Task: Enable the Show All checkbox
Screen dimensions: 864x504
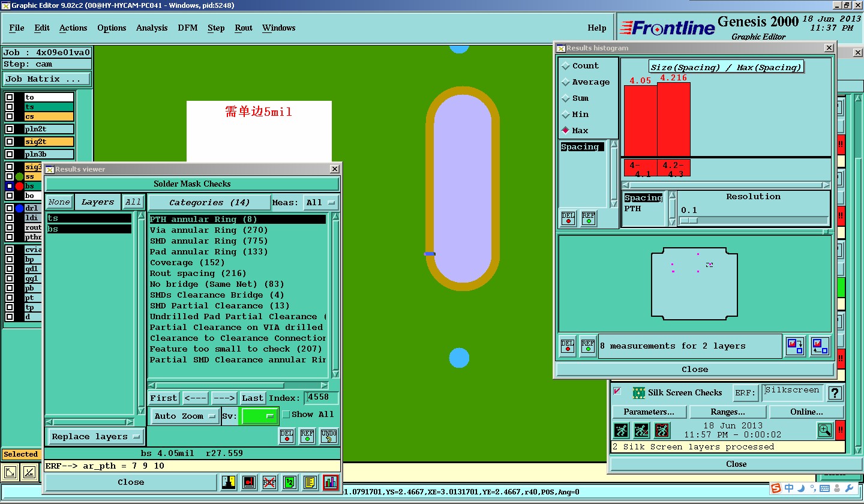Action: click(286, 415)
